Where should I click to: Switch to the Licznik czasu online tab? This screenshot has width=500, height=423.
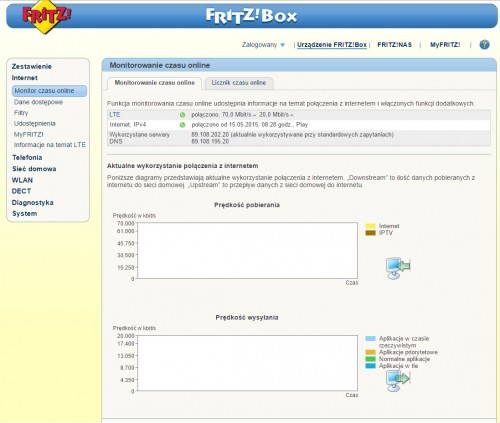pos(239,83)
